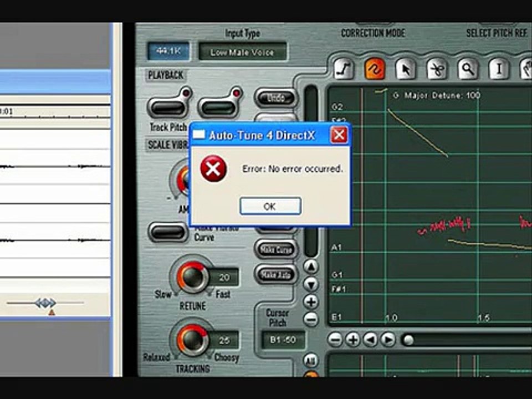Click the horizontal zoom in plus button

(353, 339)
